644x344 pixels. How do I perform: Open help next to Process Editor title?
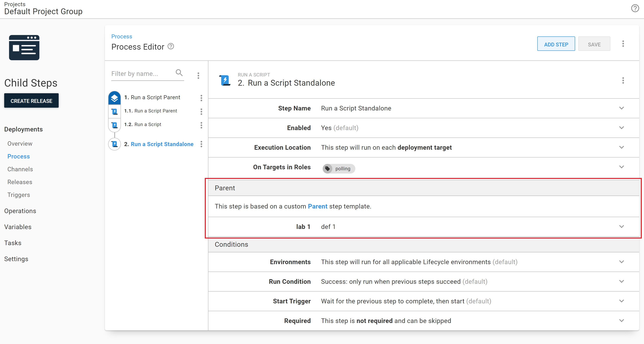pyautogui.click(x=171, y=46)
